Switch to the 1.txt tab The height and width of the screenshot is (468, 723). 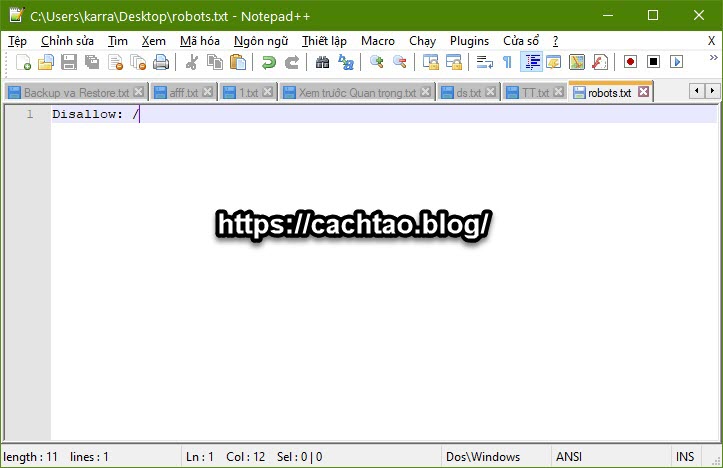(248, 93)
